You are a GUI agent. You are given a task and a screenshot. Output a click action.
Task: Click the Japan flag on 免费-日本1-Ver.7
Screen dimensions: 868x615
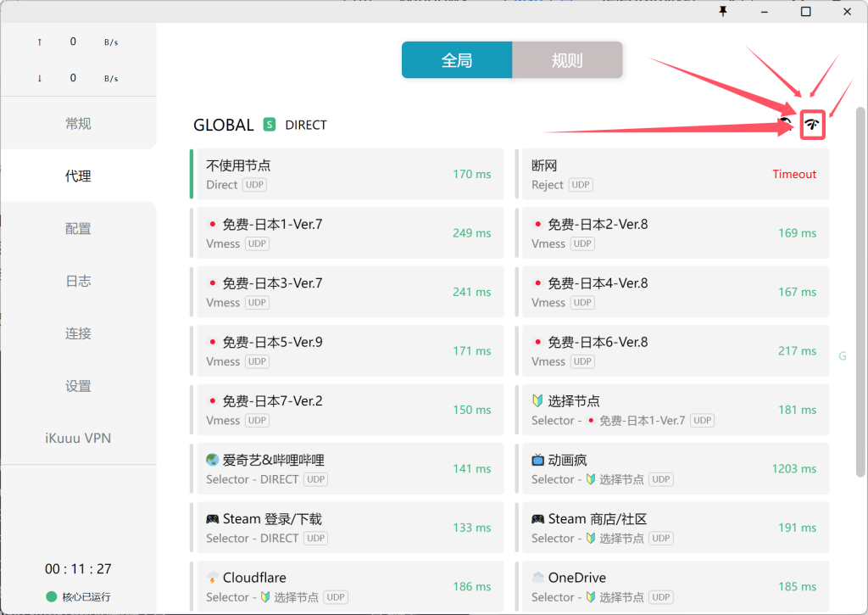click(x=212, y=225)
